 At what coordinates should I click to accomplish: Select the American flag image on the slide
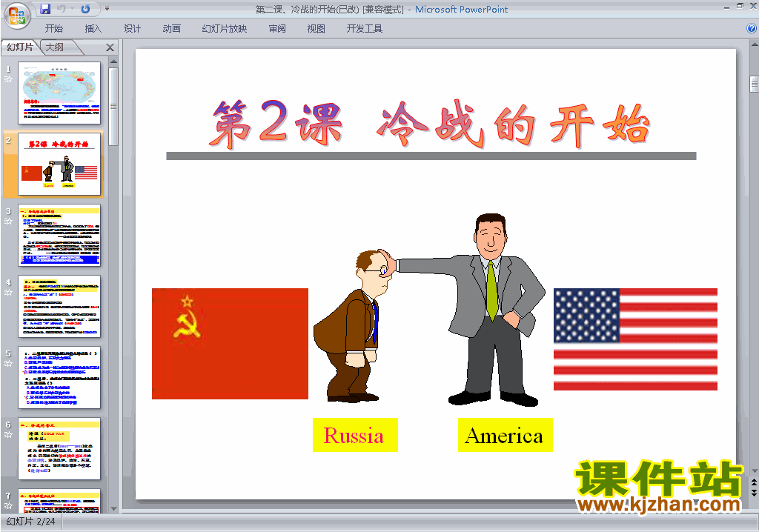pos(635,339)
